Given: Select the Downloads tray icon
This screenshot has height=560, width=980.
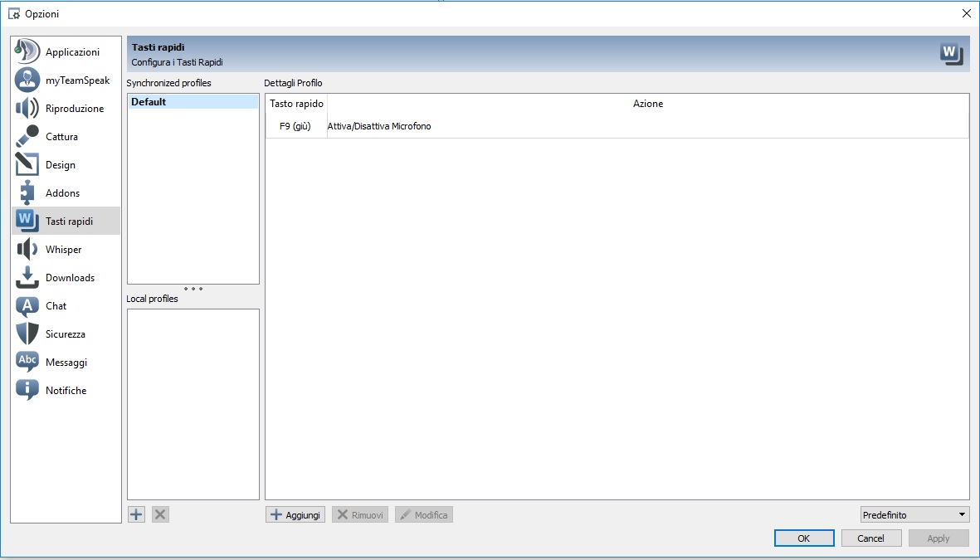Looking at the screenshot, I should tap(27, 278).
